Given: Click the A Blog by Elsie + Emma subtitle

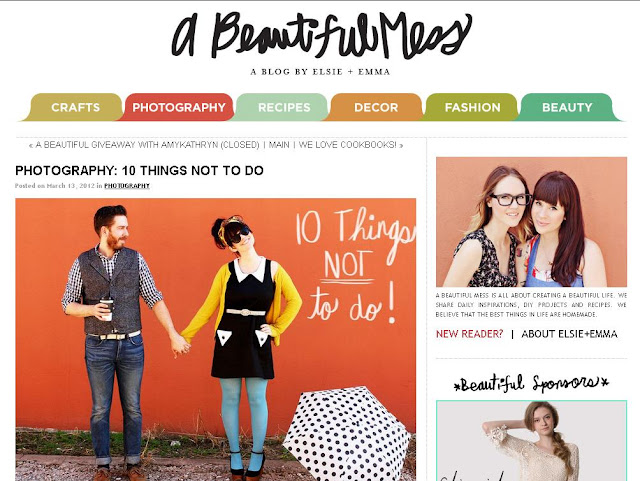Looking at the screenshot, I should click(320, 72).
